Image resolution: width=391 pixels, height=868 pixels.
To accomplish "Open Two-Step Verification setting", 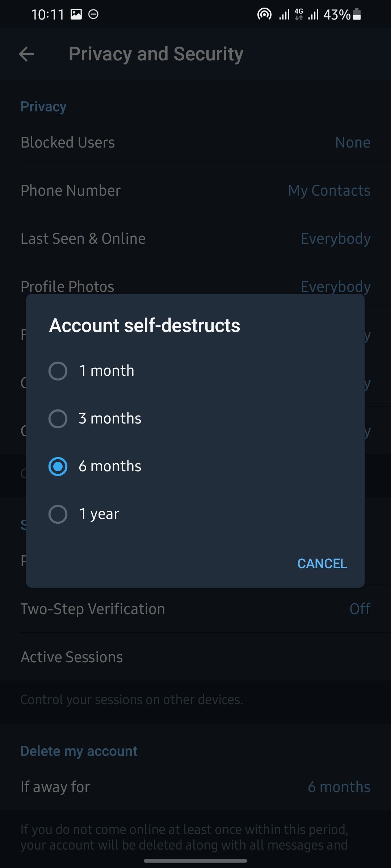I will (x=195, y=609).
